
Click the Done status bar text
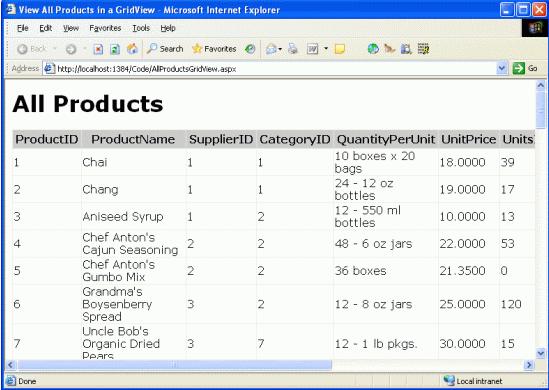tap(27, 381)
